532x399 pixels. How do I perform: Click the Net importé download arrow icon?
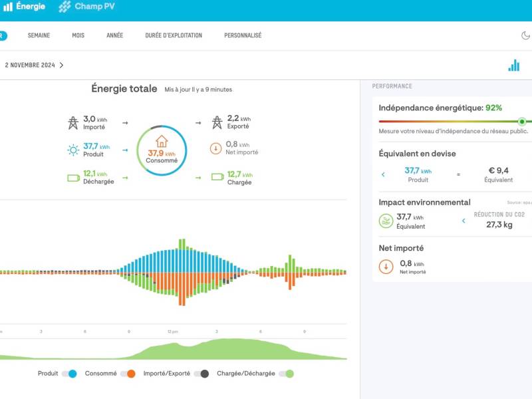coord(215,149)
